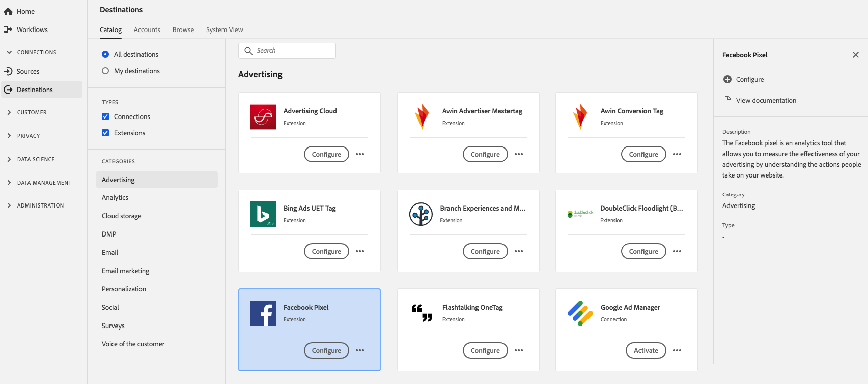Click the Workflows icon in sidebar
The width and height of the screenshot is (868, 384).
(8, 29)
